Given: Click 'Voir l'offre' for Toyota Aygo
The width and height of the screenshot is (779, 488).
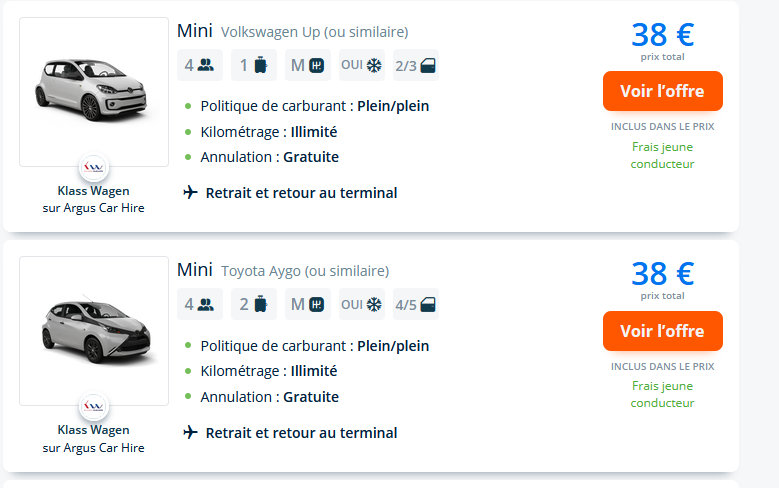Looking at the screenshot, I should coord(663,331).
